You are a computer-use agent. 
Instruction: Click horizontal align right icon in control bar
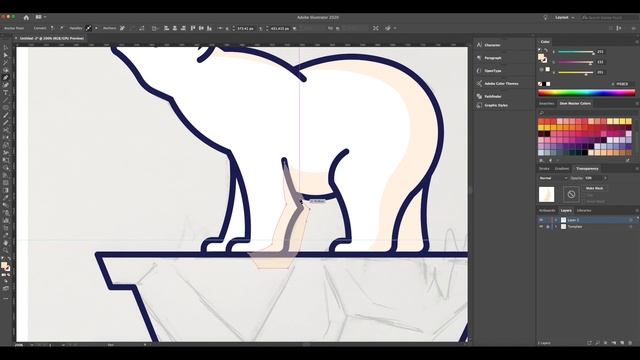(x=183, y=28)
